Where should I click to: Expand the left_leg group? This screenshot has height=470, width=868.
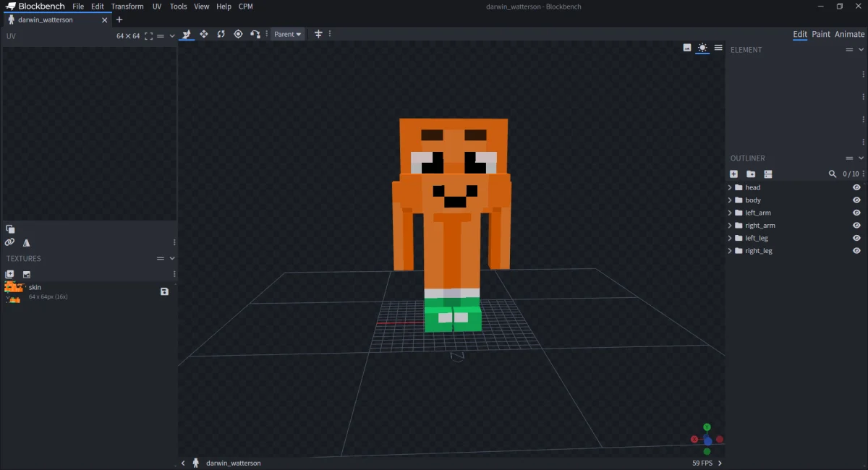click(x=730, y=238)
